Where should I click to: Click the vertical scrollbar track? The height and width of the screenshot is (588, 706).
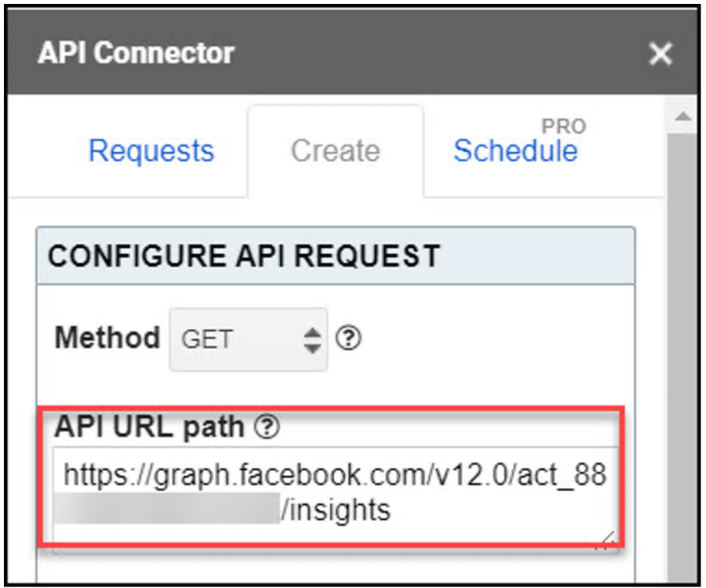(x=683, y=355)
